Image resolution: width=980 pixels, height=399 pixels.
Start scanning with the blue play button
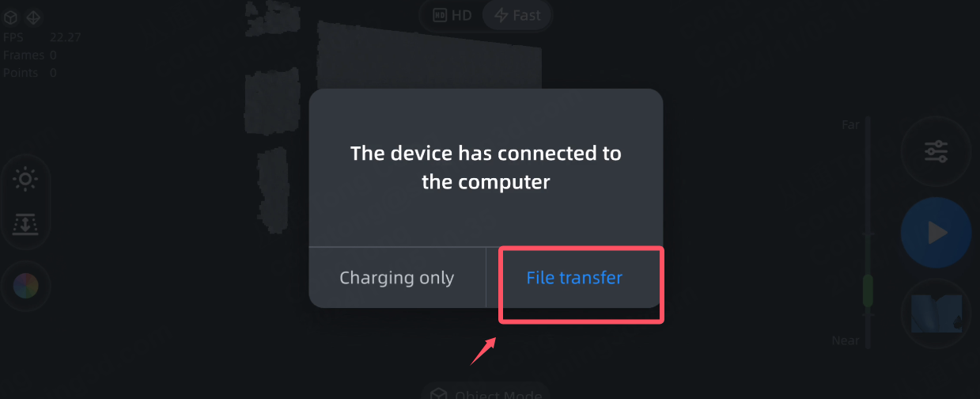[936, 232]
